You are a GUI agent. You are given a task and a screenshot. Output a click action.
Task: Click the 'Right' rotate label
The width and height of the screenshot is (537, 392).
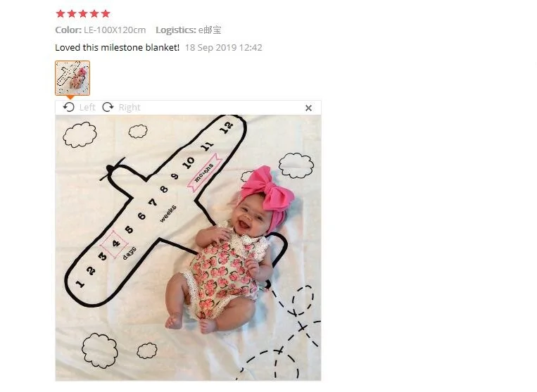click(129, 108)
